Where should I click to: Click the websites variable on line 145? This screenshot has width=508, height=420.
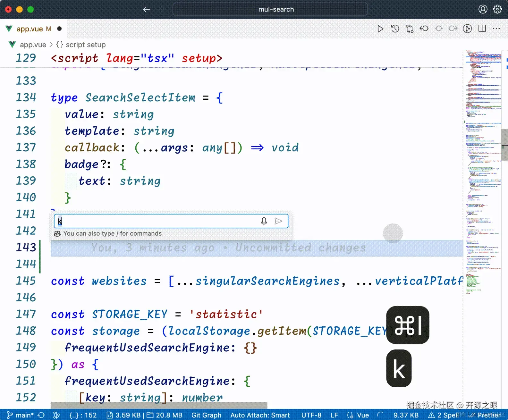pyautogui.click(x=119, y=281)
